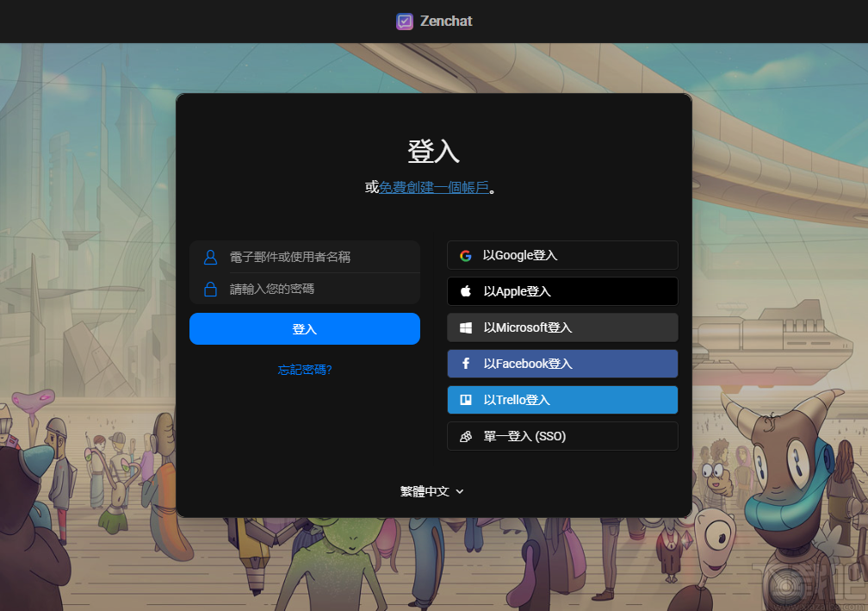Click the blue 登入 button
The width and height of the screenshot is (868, 611).
(305, 329)
